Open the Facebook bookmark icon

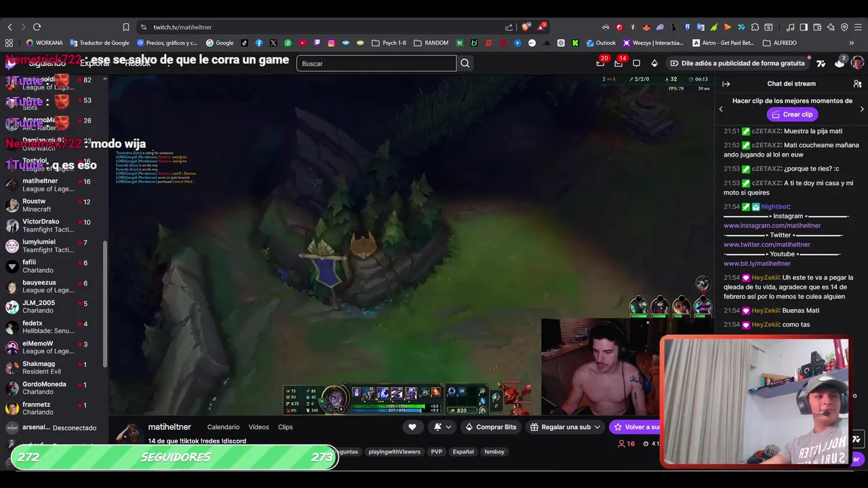pyautogui.click(x=259, y=43)
